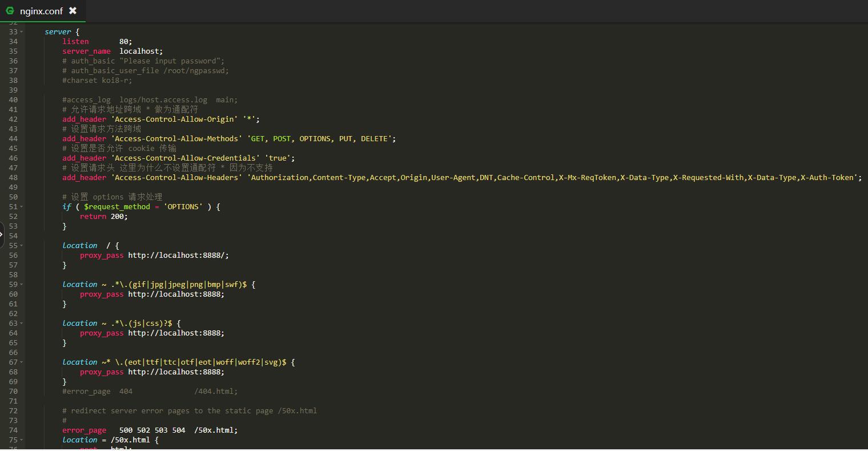Click the Chinese comment on line 47
The height and width of the screenshot is (451, 868).
[x=167, y=167]
